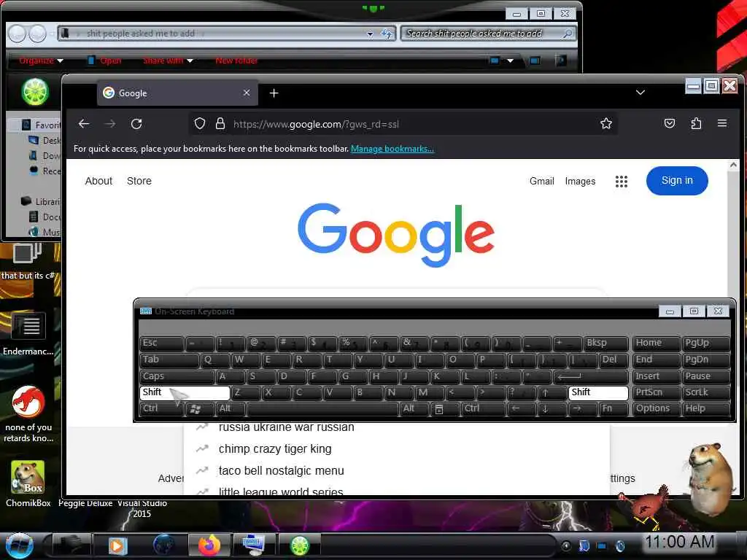Open Save to Pocket icon
The height and width of the screenshot is (560, 747).
[670, 124]
